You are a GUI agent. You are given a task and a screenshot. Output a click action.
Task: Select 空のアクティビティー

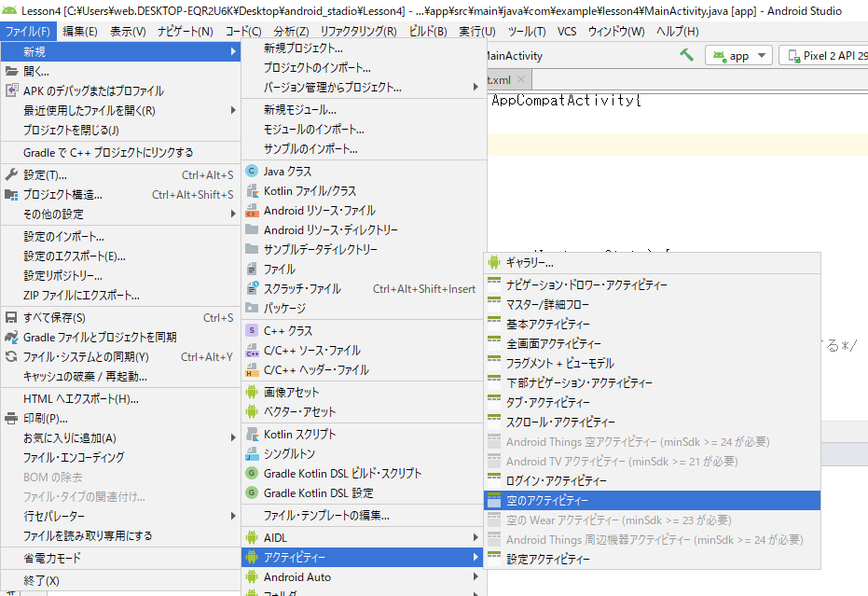[x=652, y=501]
